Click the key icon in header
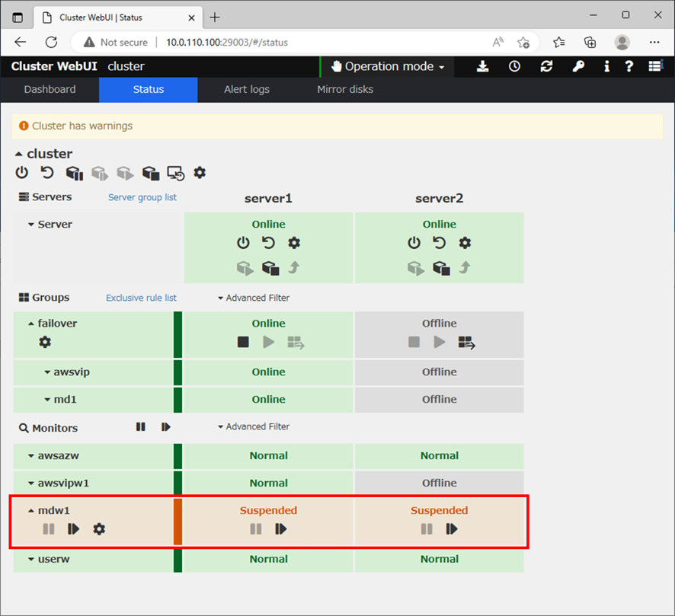Image resolution: width=675 pixels, height=616 pixels. click(578, 66)
